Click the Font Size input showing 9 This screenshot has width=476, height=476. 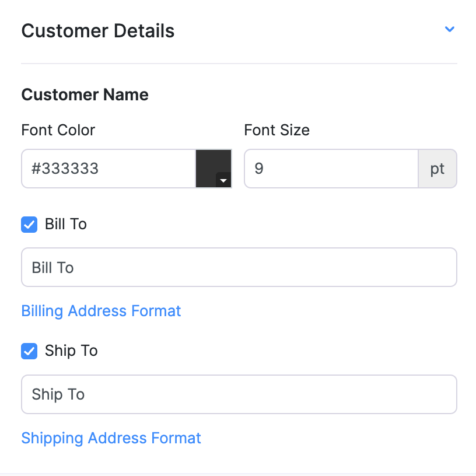click(x=331, y=169)
